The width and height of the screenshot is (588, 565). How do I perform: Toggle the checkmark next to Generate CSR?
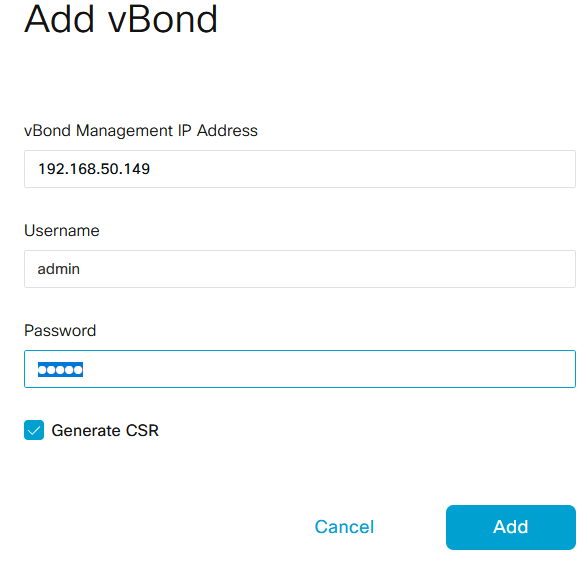(x=34, y=430)
